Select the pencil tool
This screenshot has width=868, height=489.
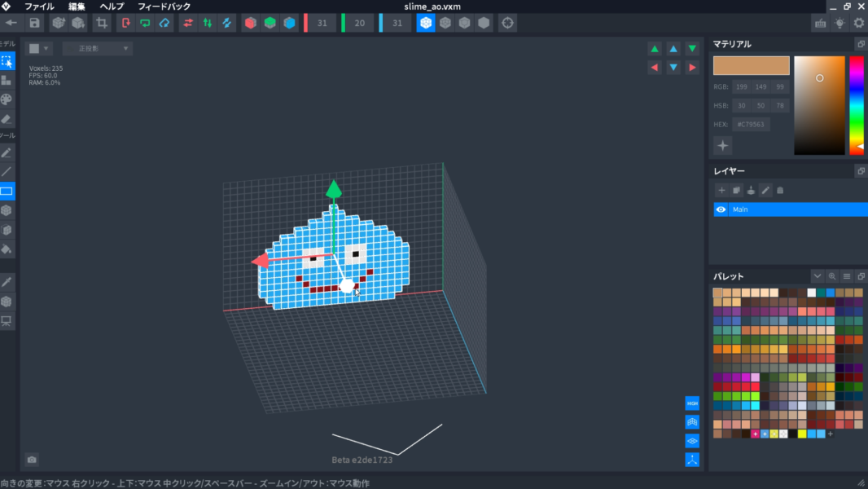point(7,152)
